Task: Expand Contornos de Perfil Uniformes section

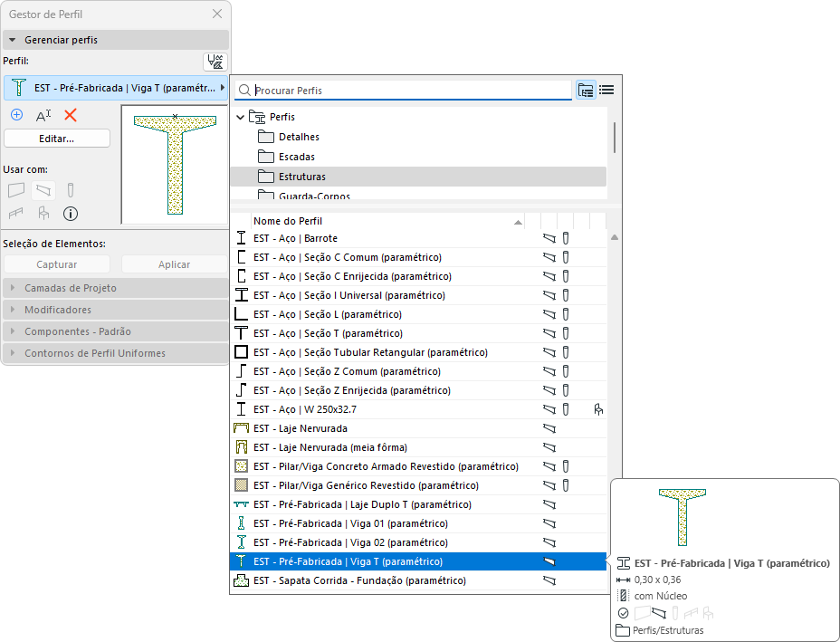Action: [x=116, y=353]
